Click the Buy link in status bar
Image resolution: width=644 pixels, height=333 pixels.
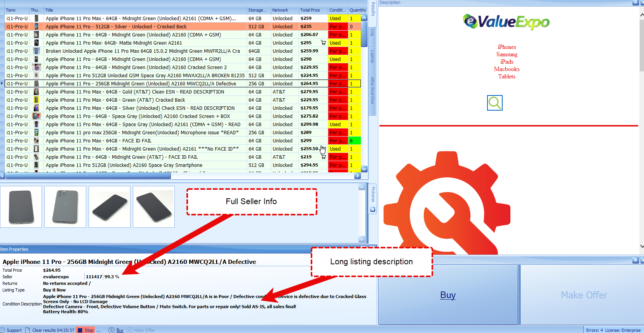point(120,330)
